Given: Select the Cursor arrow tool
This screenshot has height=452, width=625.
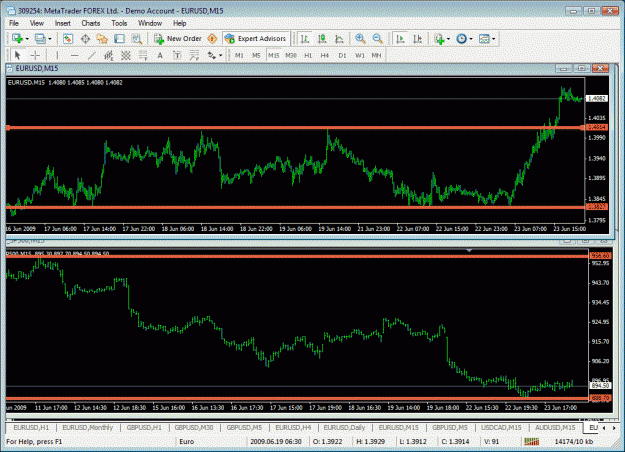Looking at the screenshot, I should (17, 55).
